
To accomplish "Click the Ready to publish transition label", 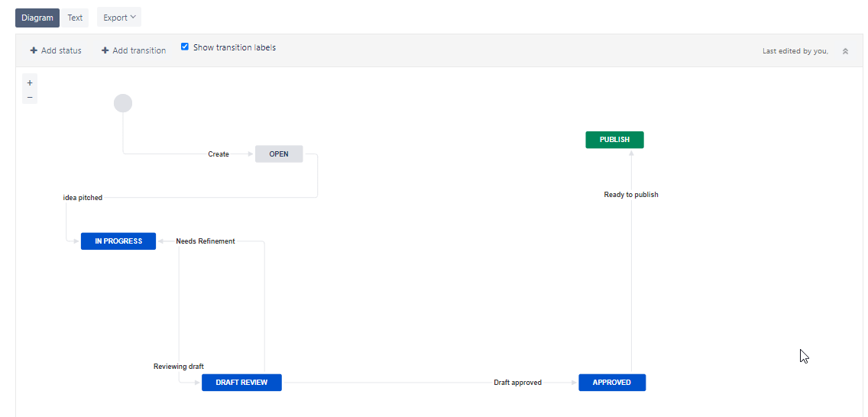I will click(x=631, y=195).
